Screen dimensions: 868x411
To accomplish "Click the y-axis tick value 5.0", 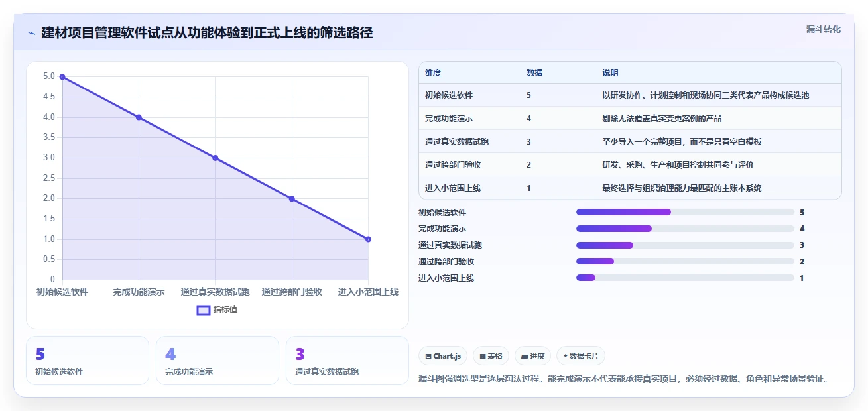I will pos(49,76).
